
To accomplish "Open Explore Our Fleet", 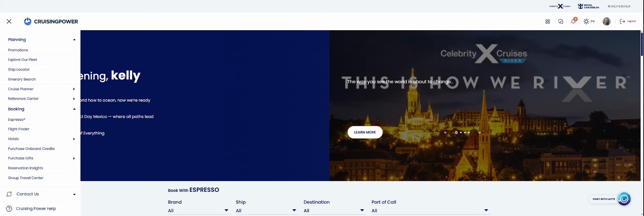I will (x=22, y=60).
